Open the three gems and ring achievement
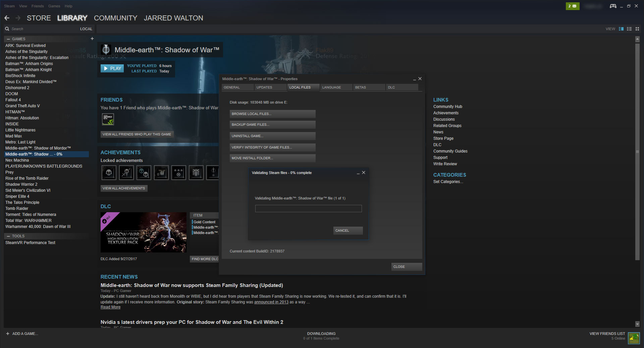The width and height of the screenshot is (644, 348). (179, 173)
